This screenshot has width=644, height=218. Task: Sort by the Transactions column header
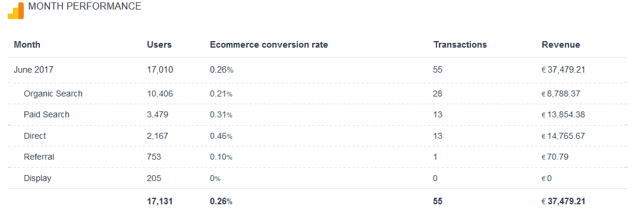(x=460, y=45)
